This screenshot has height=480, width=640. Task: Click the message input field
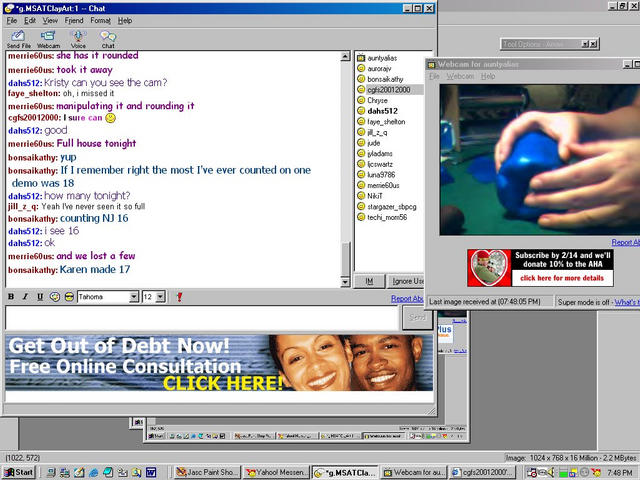[202, 318]
